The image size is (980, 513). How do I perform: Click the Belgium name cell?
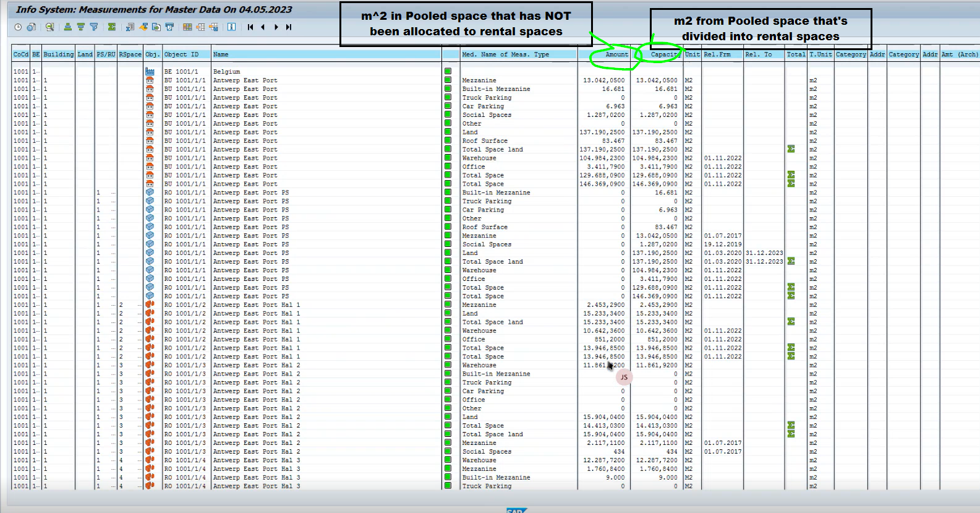tap(226, 72)
